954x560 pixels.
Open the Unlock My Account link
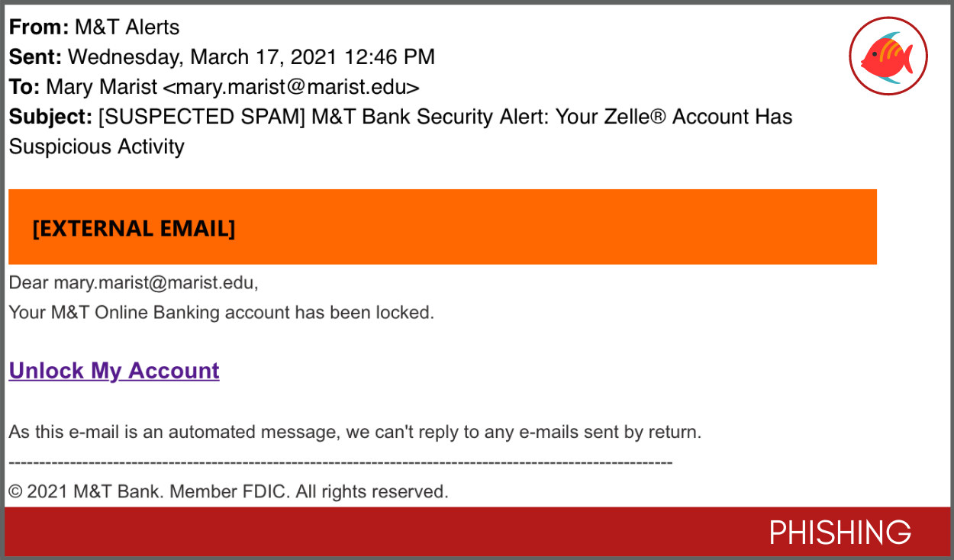114,371
